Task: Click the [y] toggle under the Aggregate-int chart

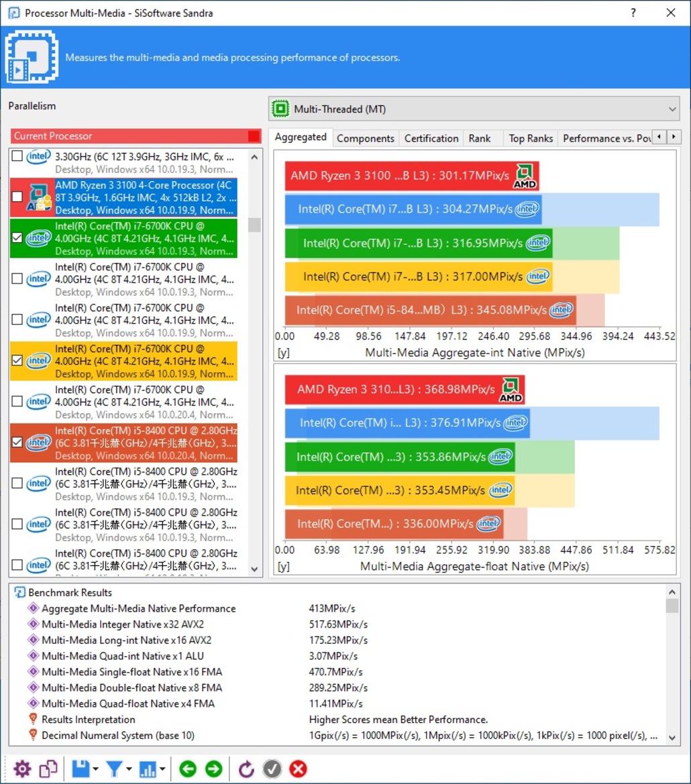Action: click(x=284, y=353)
